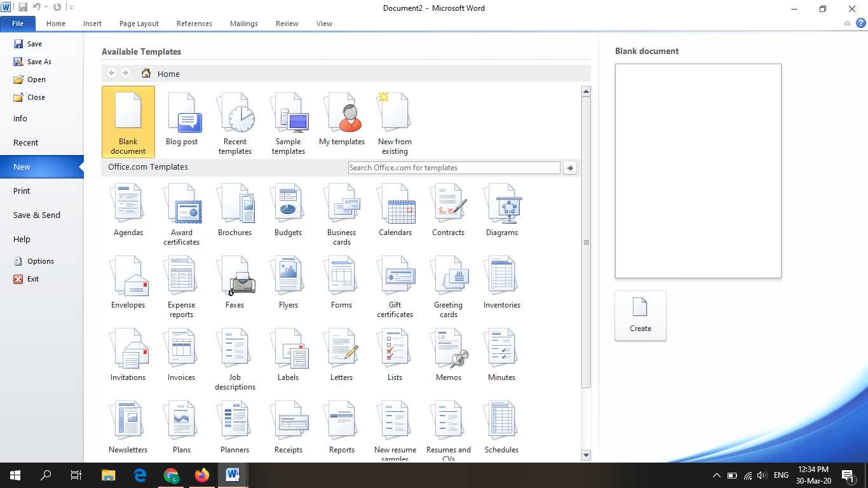Open the Faxes template category
868x488 pixels.
pos(235,283)
